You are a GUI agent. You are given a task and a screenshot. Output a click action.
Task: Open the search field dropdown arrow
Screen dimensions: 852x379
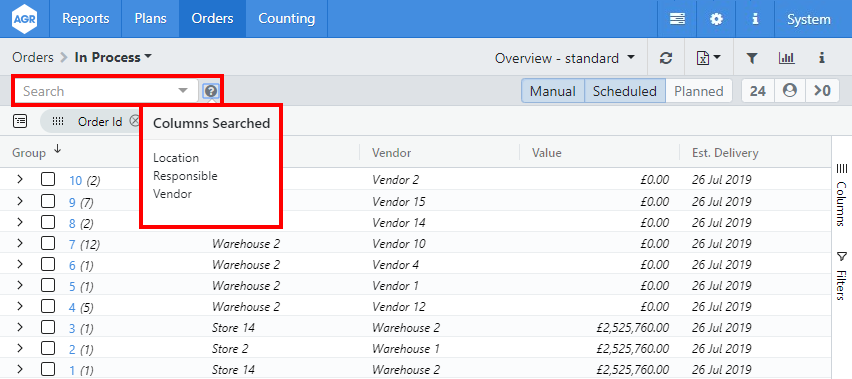tap(183, 91)
